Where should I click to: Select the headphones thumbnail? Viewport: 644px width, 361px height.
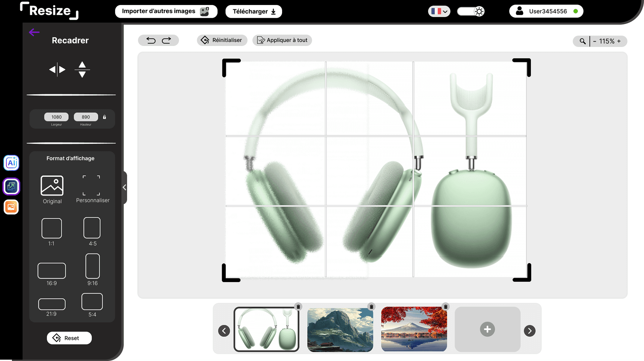click(266, 329)
